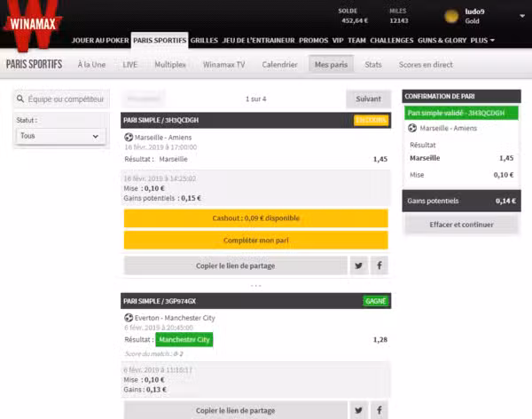Share Marseille bet on Facebook
Image resolution: width=532 pixels, height=419 pixels.
[x=379, y=265]
